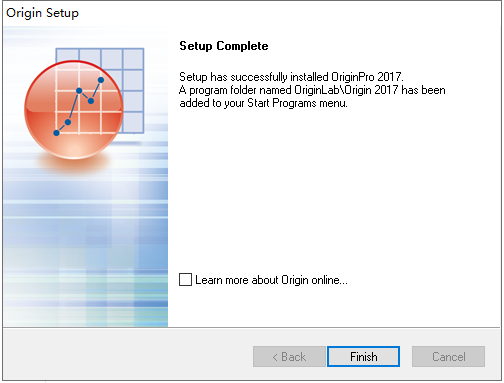504x383 pixels.
Task: Click the orange reflection under the sphere
Action: (x=73, y=164)
